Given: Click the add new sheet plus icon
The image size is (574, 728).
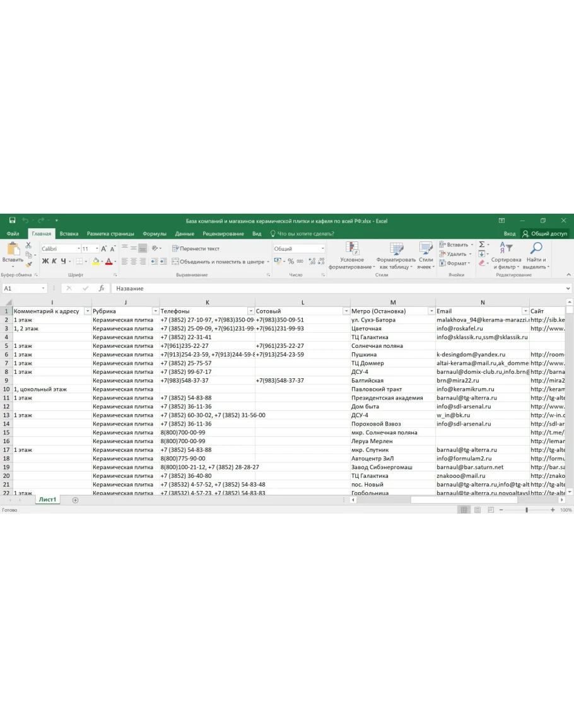Looking at the screenshot, I should pyautogui.click(x=75, y=500).
